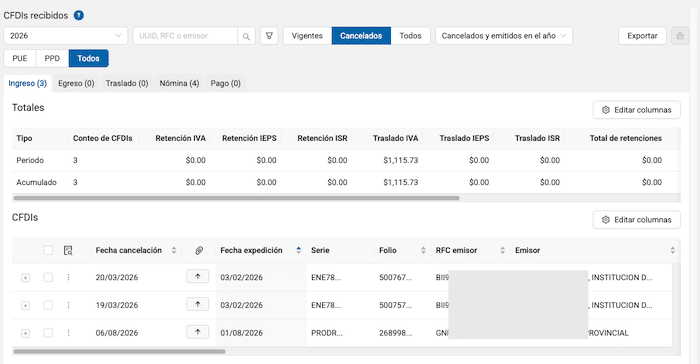
Task: Sort by Fecha expedición column
Action: tap(299, 251)
